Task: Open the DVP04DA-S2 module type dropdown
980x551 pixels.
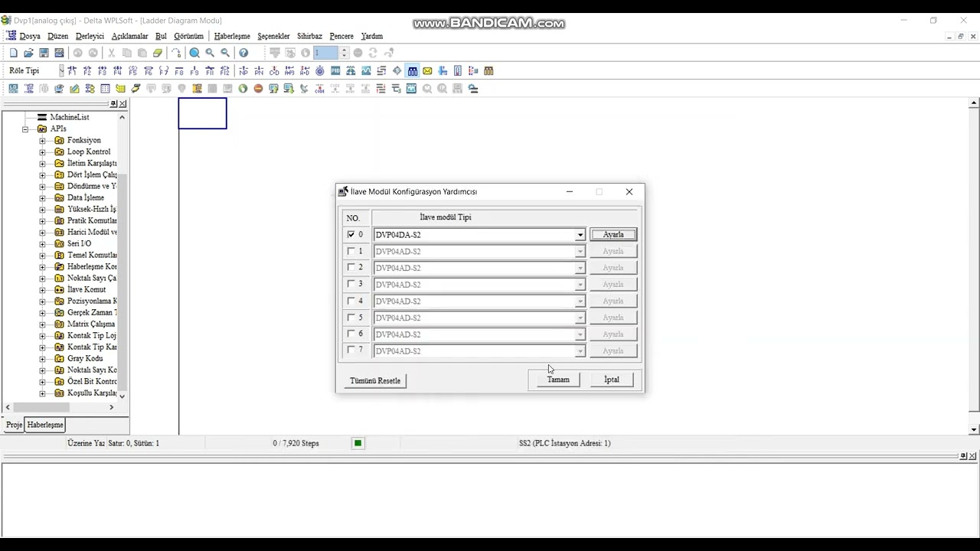Action: pos(580,235)
